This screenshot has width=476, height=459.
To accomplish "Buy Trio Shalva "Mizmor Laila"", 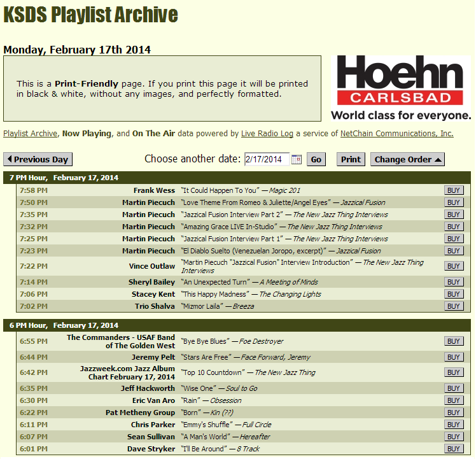I will point(454,306).
